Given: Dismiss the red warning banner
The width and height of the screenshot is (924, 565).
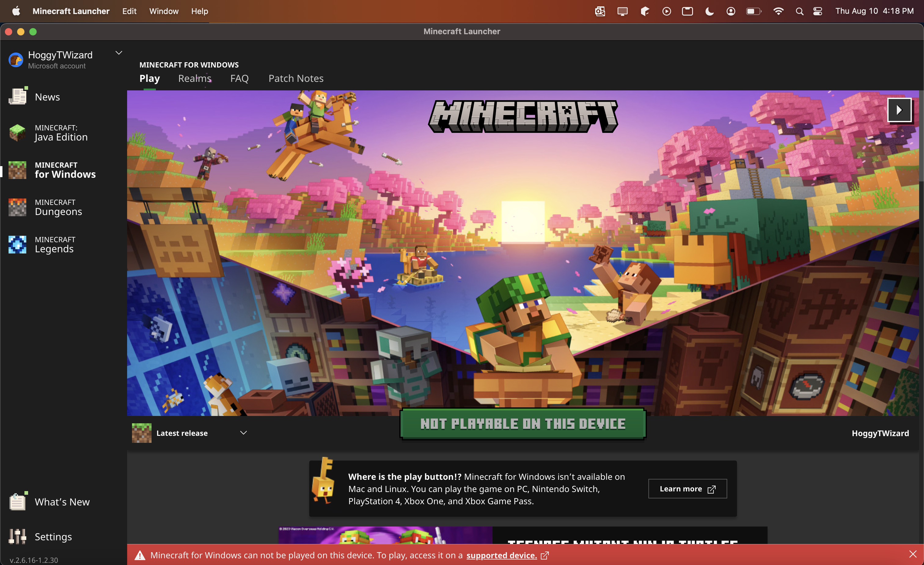Looking at the screenshot, I should click(913, 555).
